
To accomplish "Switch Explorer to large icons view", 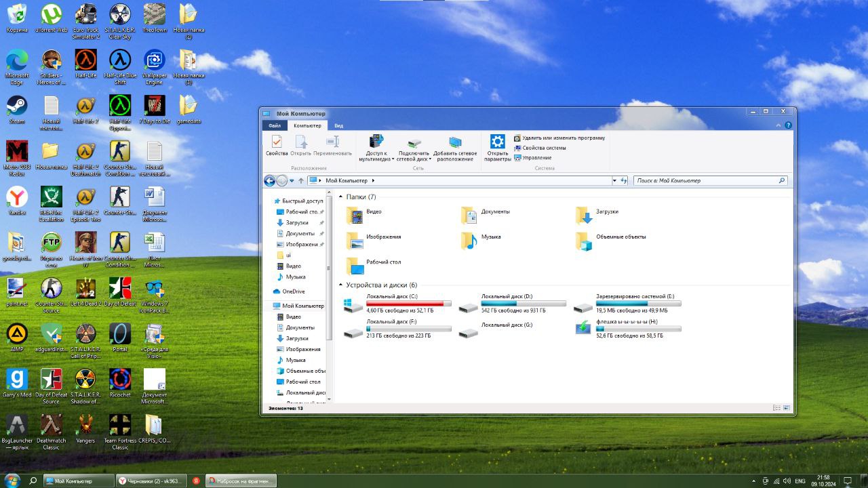I will [x=787, y=408].
